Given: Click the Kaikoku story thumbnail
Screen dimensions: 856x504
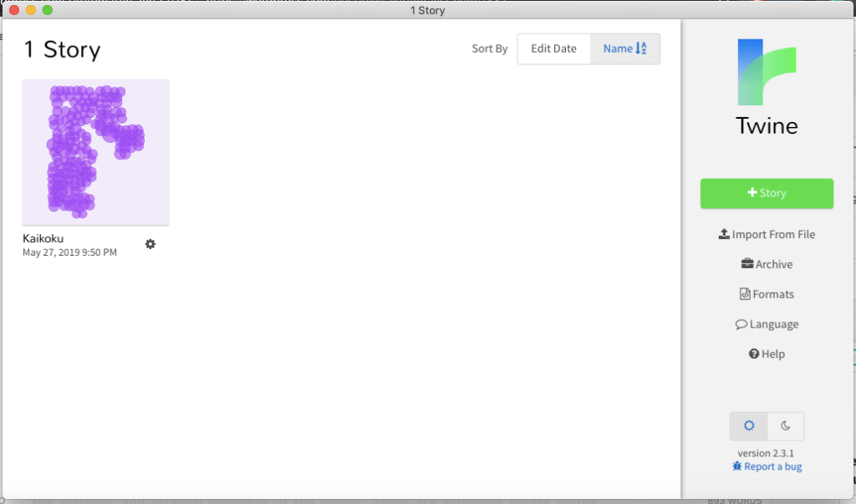Looking at the screenshot, I should (95, 152).
